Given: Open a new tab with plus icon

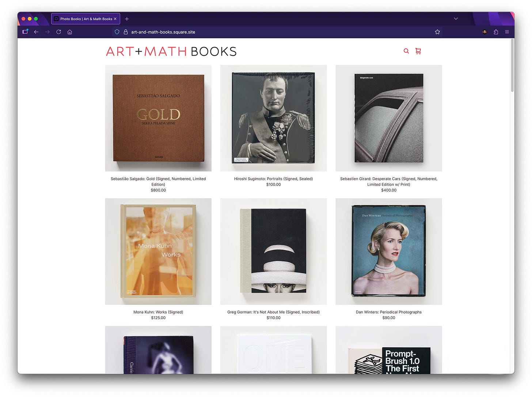Looking at the screenshot, I should [x=127, y=19].
